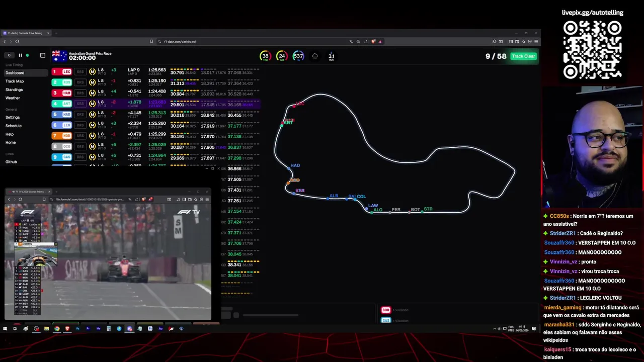
Task: Open the Standings page
Action: [14, 90]
